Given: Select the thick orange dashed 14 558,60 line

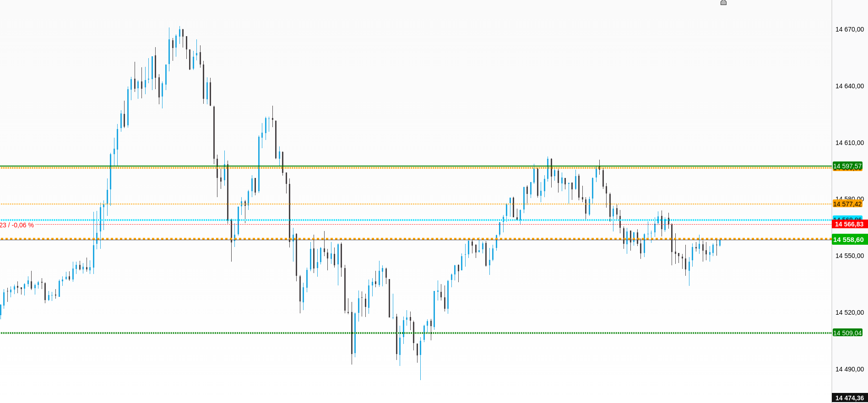Looking at the screenshot, I should 412,239.
